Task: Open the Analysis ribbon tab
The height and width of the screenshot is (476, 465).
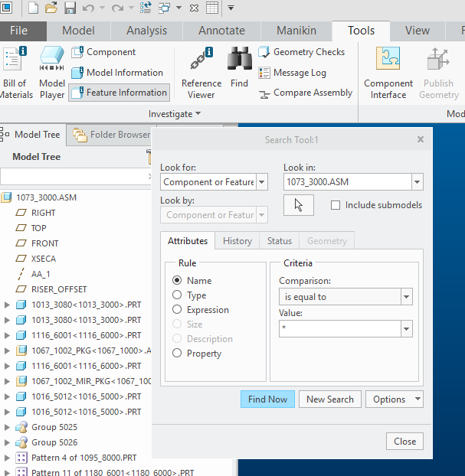Action: [146, 31]
